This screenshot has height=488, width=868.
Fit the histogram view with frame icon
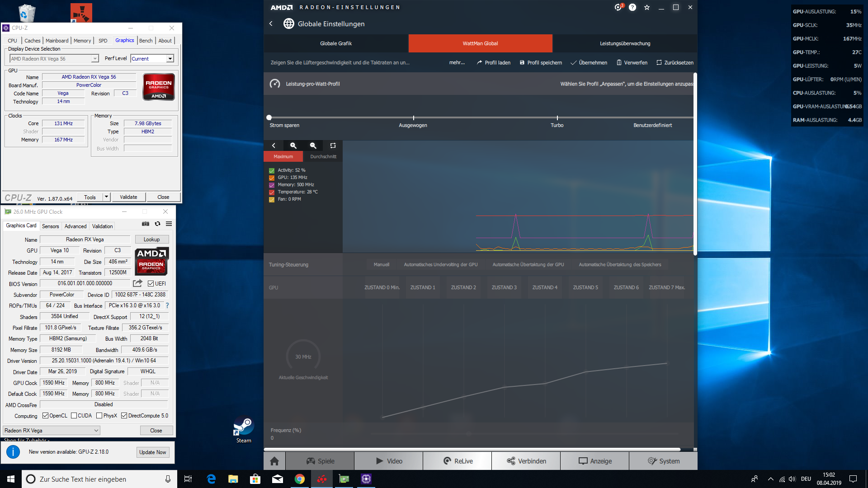pos(333,145)
